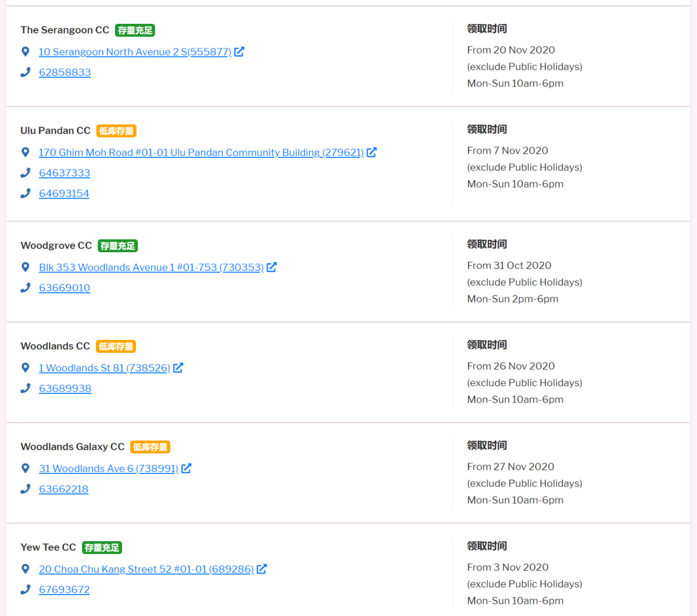Viewport: 697px width, 616px height.
Task: Click external link icon beside Serangoon North Avenue address
Action: click(239, 52)
